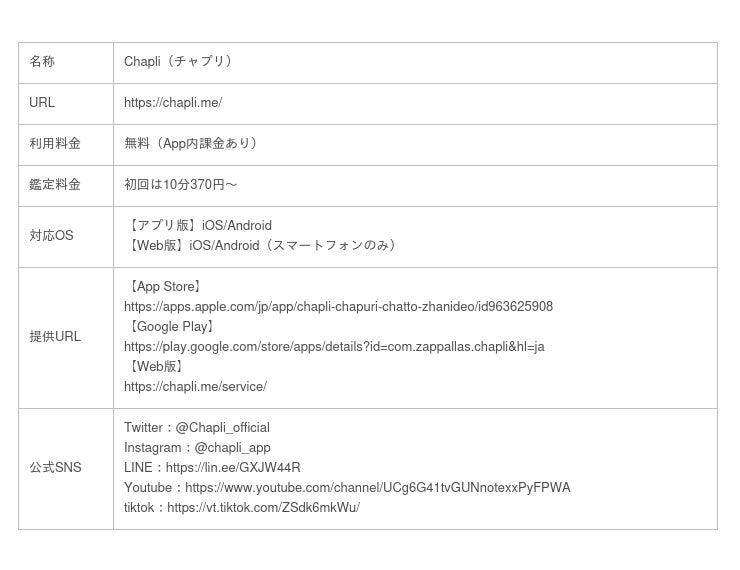The image size is (740, 570).
Task: Click the LINE lin.ee/GXJW44R link
Action: point(233,468)
